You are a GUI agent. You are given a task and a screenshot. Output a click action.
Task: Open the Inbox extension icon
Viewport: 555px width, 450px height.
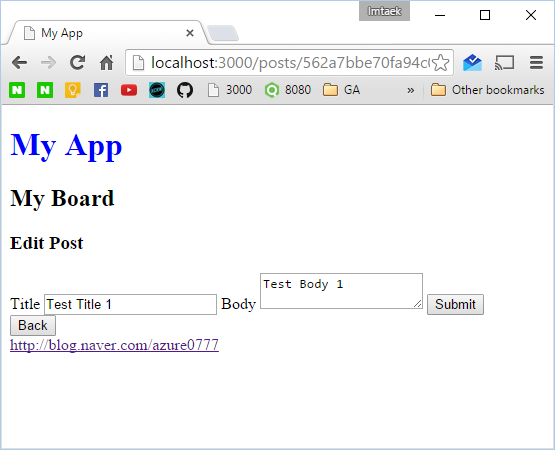coord(472,63)
